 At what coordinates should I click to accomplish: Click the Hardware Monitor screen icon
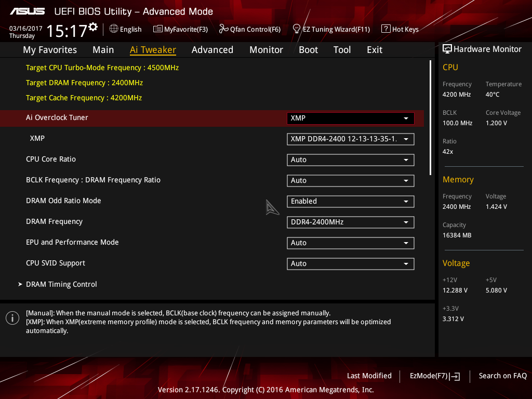click(447, 49)
